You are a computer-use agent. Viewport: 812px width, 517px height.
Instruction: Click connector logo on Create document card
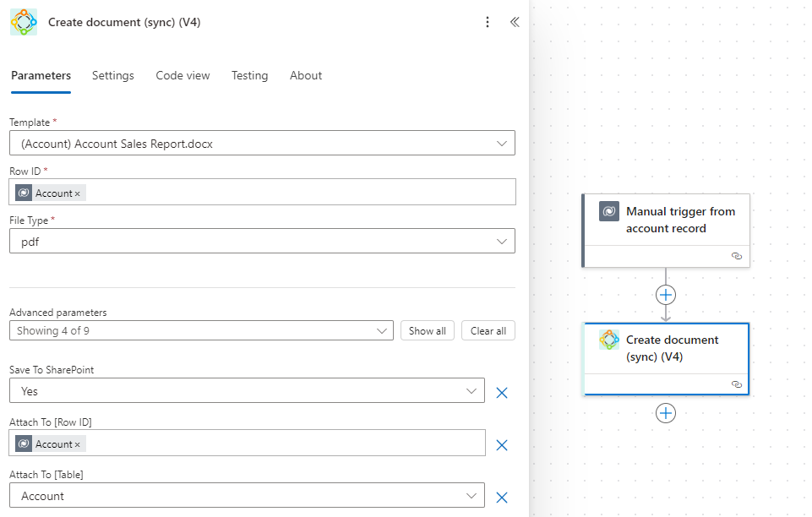609,340
